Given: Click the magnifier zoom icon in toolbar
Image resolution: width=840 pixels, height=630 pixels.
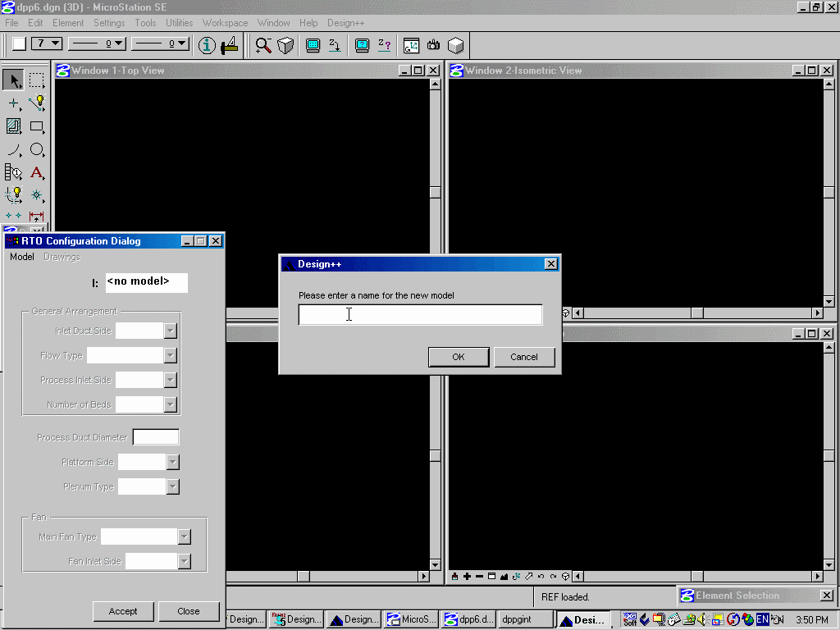Looking at the screenshot, I should click(x=262, y=45).
